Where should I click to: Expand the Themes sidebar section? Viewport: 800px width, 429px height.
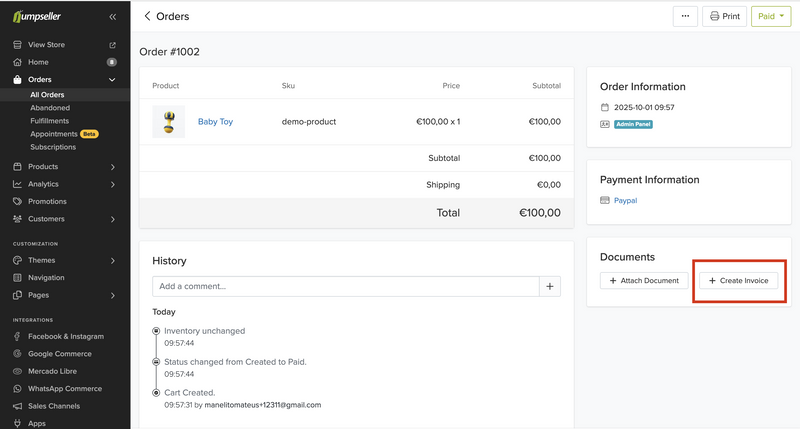112,260
